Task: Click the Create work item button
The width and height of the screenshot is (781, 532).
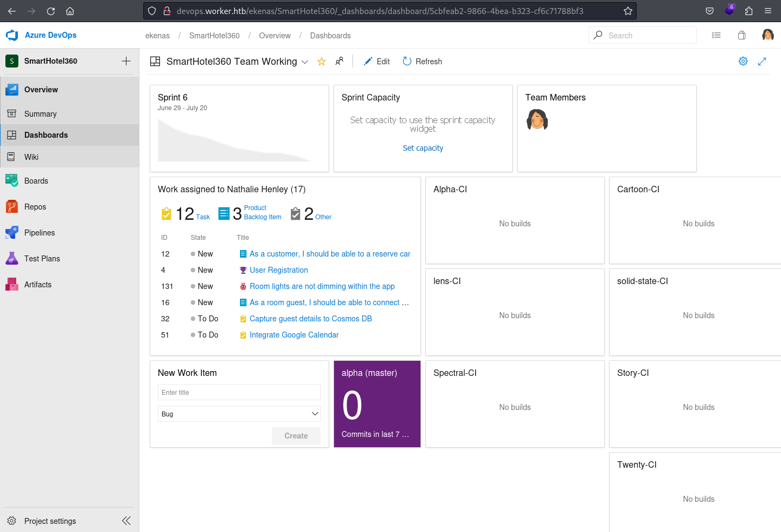Action: pos(296,436)
